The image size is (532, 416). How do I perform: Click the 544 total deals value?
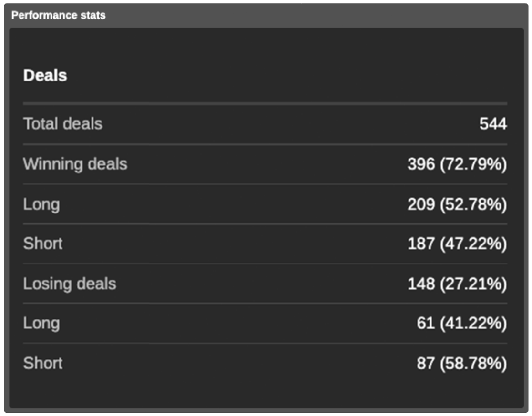(x=493, y=124)
